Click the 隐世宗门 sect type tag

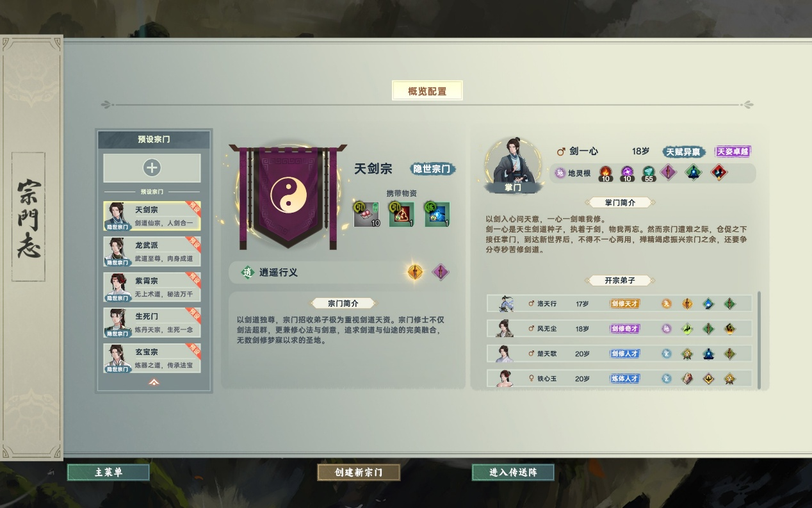tap(433, 169)
